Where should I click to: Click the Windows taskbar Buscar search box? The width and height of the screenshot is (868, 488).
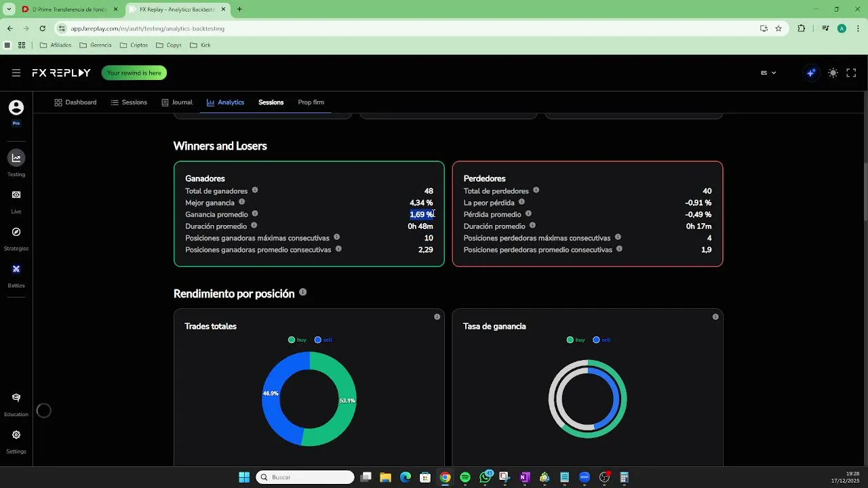pos(305,477)
